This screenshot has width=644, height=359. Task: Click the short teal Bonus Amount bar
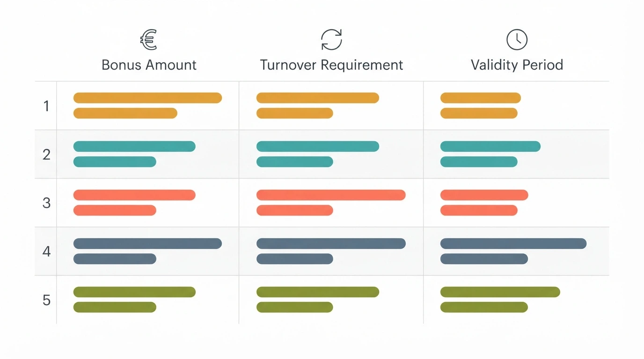coord(115,162)
